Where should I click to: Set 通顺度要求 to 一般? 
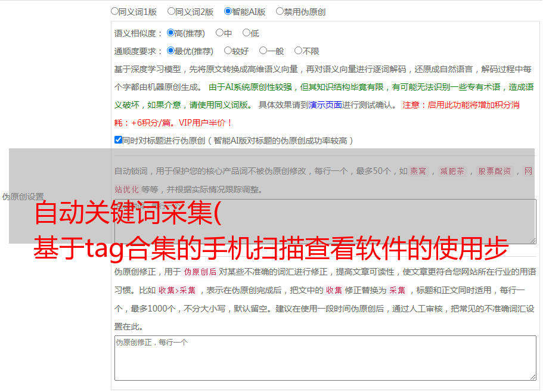coord(263,51)
